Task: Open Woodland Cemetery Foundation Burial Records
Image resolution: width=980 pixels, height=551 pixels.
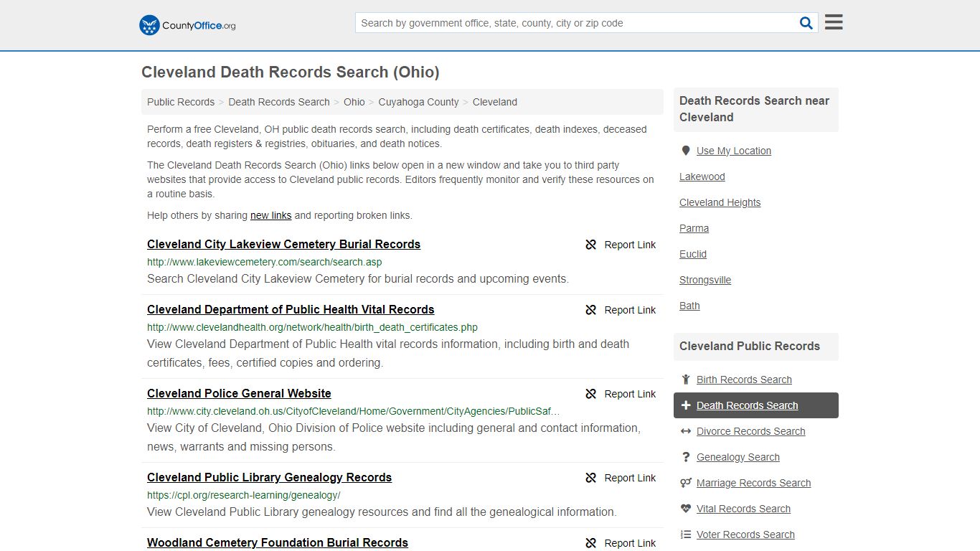Action: click(x=278, y=542)
